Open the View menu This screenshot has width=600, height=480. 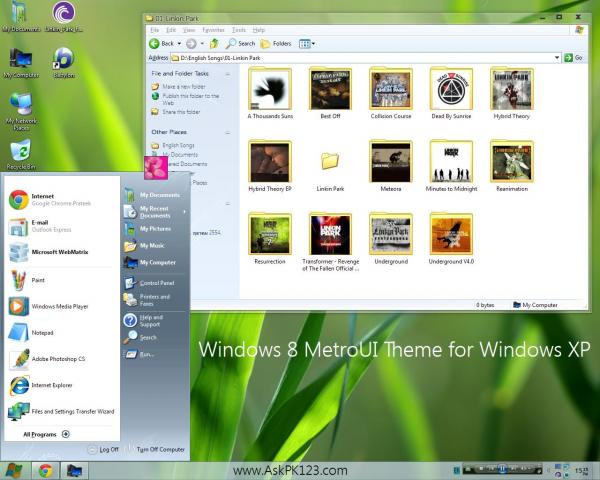tap(189, 30)
